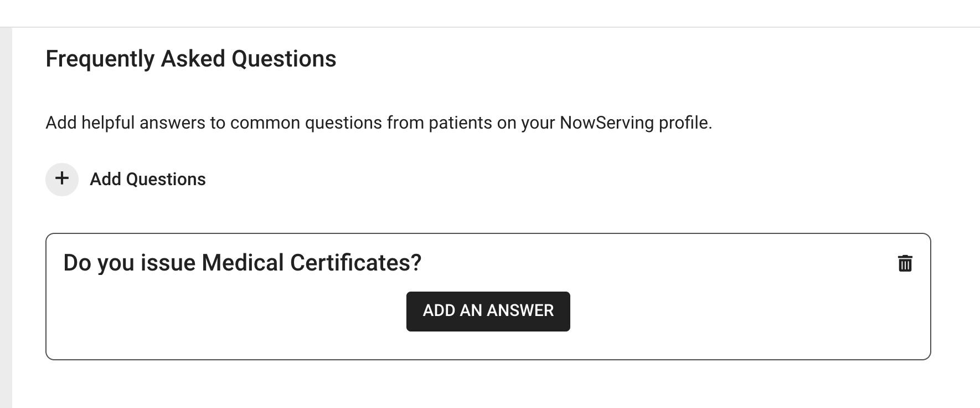
Task: Open the new question form with the circular plus
Action: [x=62, y=179]
